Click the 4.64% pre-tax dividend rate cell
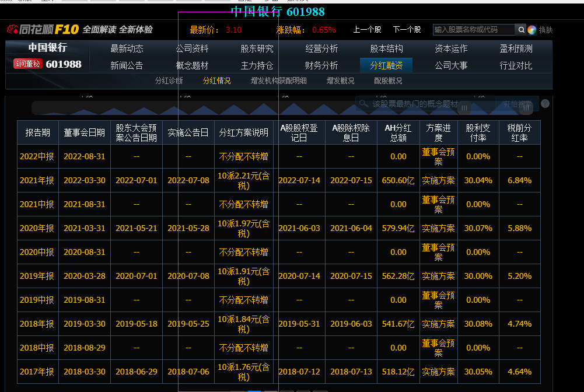The width and height of the screenshot is (584, 392). (520, 372)
